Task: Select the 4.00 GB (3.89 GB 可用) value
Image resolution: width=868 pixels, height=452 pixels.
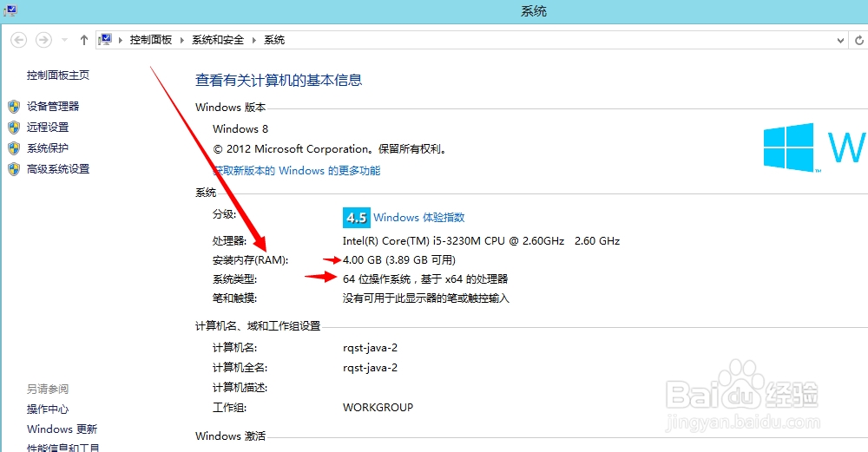Action: pyautogui.click(x=399, y=260)
